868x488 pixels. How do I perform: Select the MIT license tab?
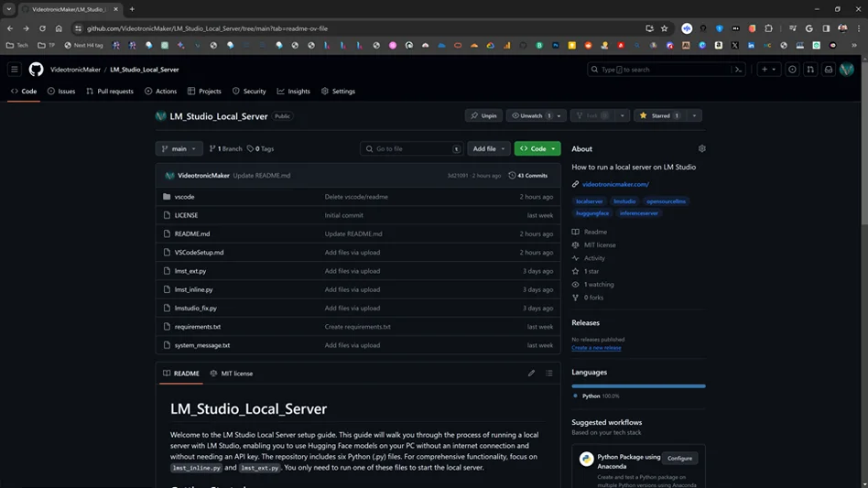[x=232, y=374]
